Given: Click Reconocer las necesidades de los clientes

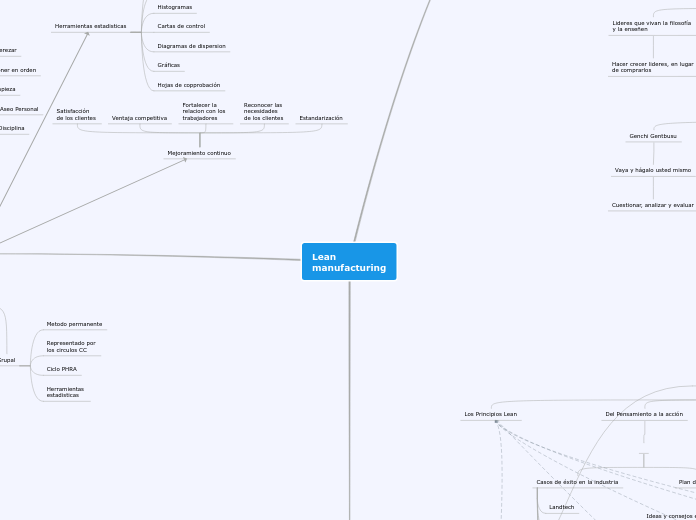Looking at the screenshot, I should [x=263, y=111].
